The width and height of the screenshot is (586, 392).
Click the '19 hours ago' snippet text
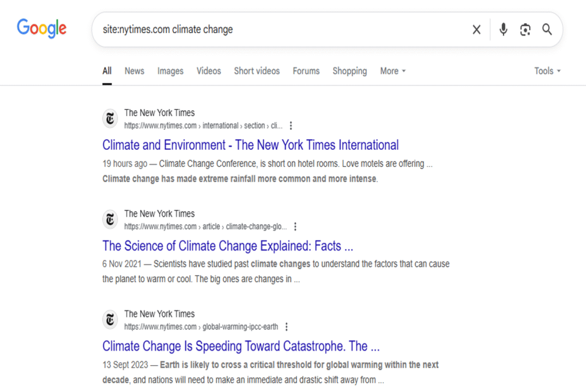click(125, 164)
